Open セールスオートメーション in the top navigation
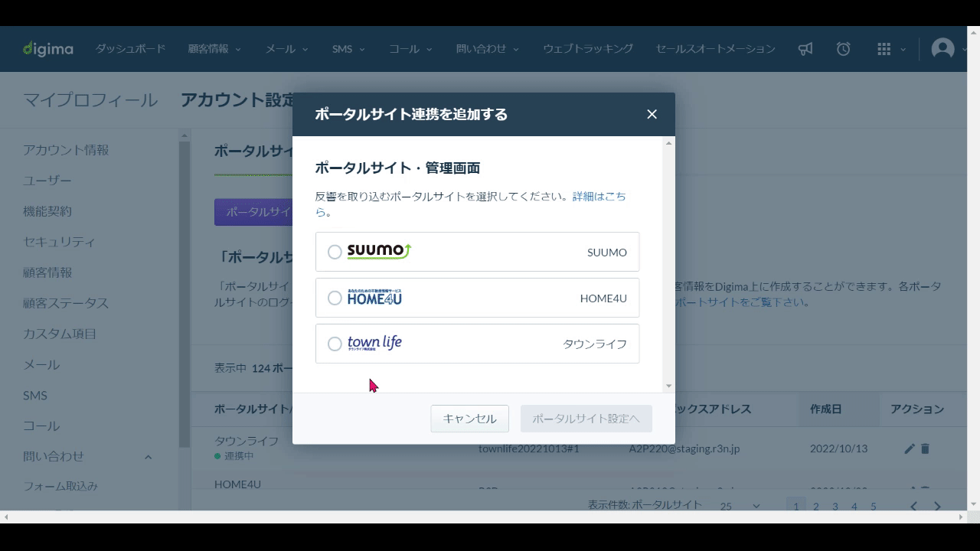The image size is (980, 551). (x=715, y=49)
